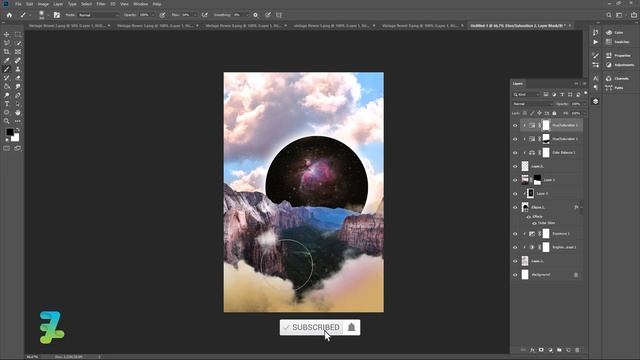Select the Lasso tool

(7, 43)
